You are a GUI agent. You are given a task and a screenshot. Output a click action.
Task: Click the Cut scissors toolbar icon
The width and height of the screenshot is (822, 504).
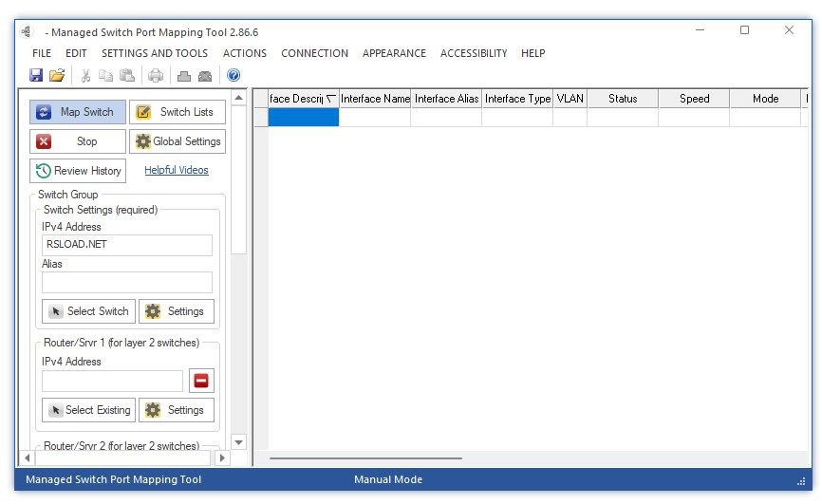click(x=85, y=76)
